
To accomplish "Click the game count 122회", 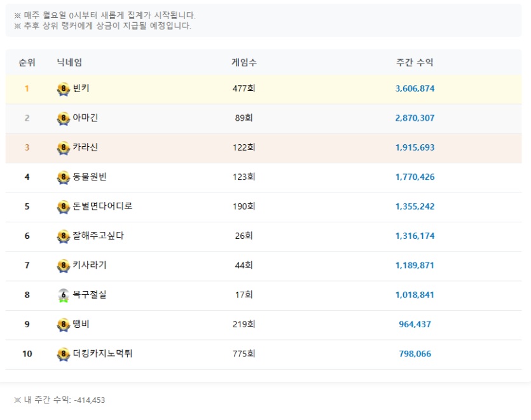I will click(244, 147).
